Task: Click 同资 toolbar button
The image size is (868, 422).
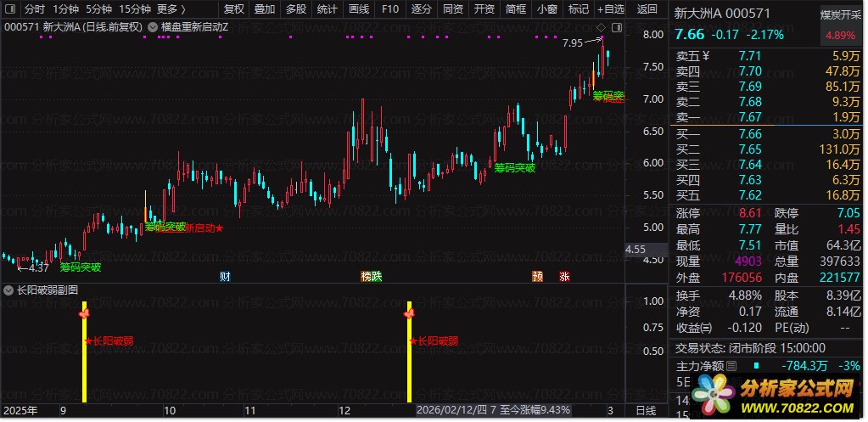Action: point(453,9)
